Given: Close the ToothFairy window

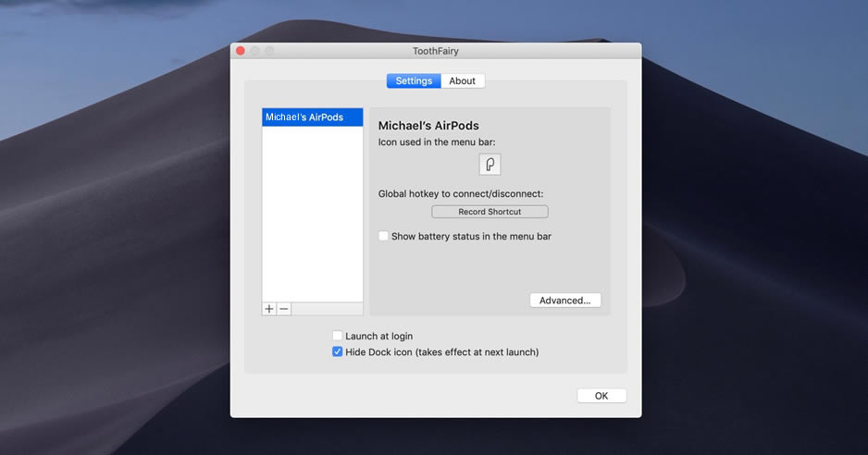Looking at the screenshot, I should coord(241,51).
